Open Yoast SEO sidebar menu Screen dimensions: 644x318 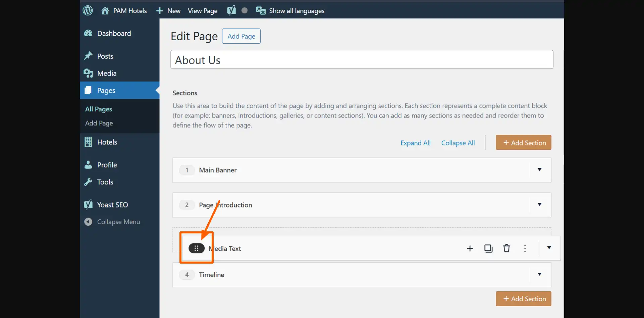(112, 205)
